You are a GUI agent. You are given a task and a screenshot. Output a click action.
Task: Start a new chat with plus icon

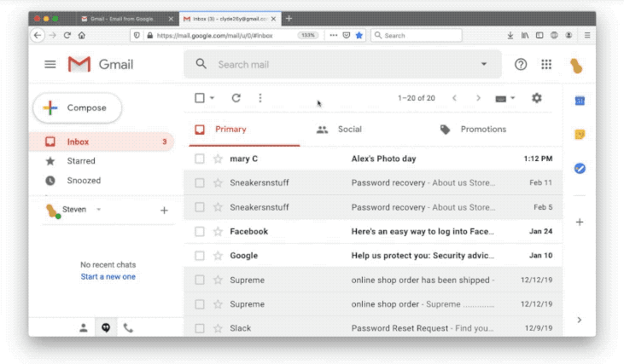click(164, 211)
